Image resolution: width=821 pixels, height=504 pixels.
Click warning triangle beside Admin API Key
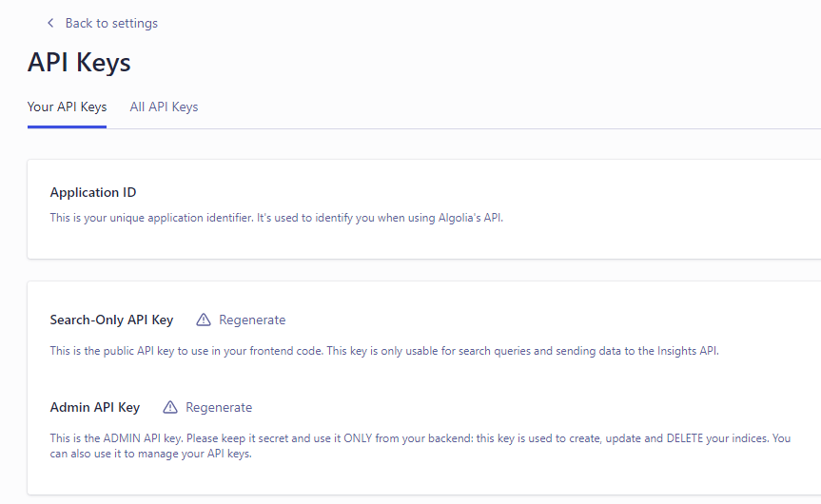(x=170, y=407)
